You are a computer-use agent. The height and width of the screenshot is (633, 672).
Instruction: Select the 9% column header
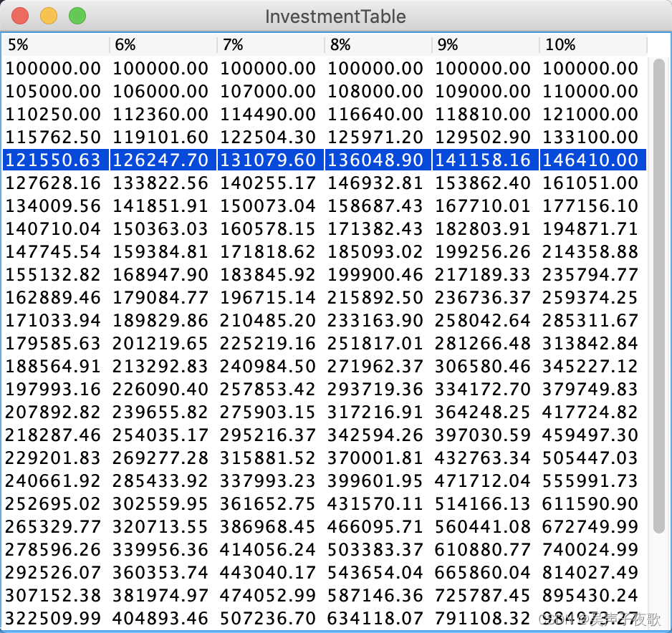[x=486, y=44]
